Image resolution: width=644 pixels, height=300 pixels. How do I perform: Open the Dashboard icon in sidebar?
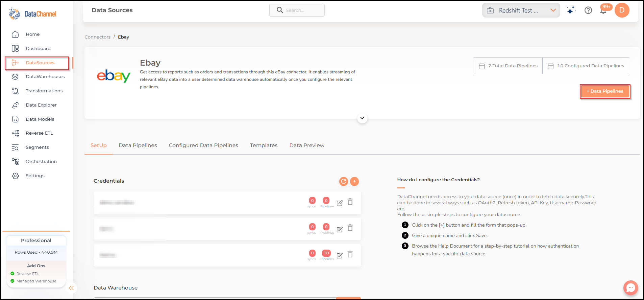(x=15, y=48)
